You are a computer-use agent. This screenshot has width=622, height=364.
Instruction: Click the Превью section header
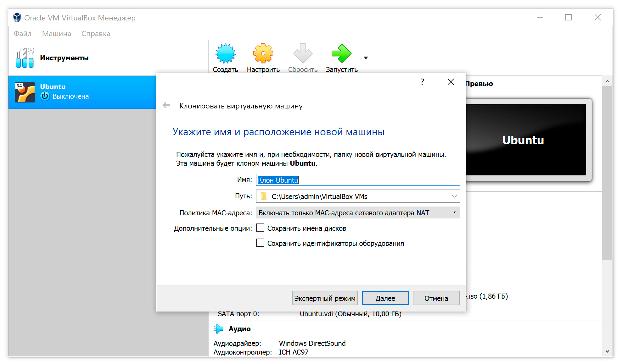point(479,84)
